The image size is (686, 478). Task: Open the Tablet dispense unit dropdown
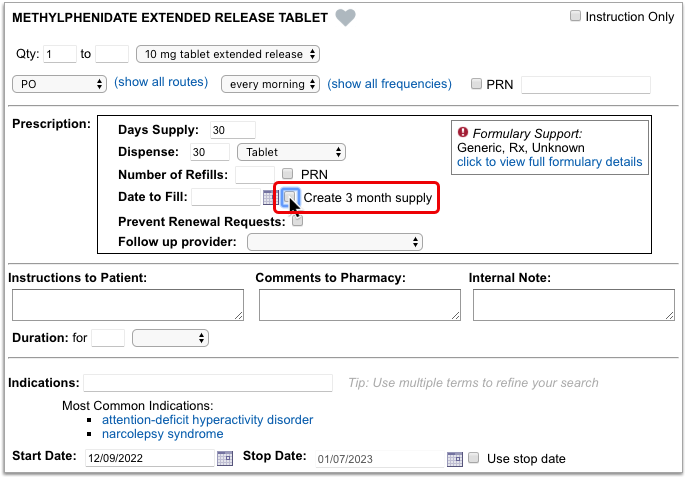291,152
